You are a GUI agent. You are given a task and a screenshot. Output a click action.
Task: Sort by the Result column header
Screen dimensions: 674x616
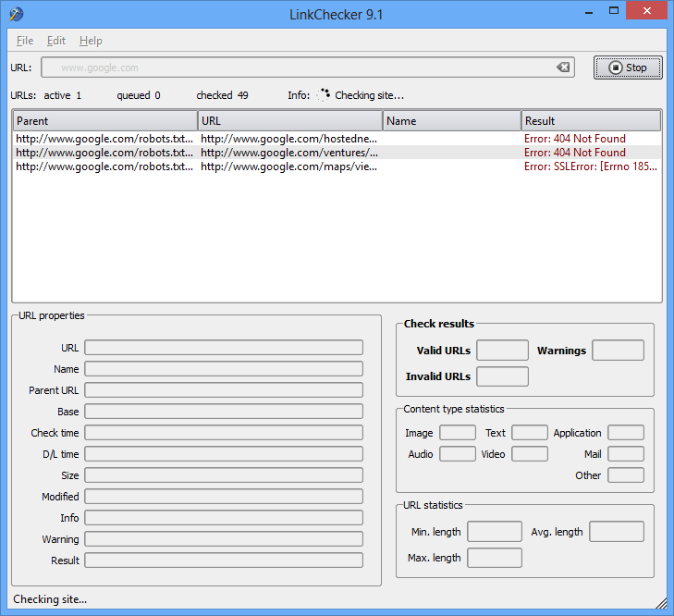tap(591, 121)
